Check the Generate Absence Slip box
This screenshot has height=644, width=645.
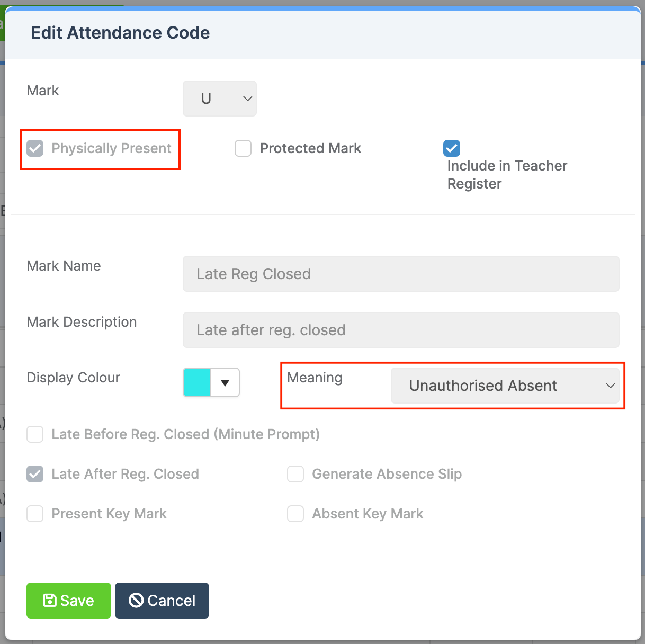tap(295, 474)
